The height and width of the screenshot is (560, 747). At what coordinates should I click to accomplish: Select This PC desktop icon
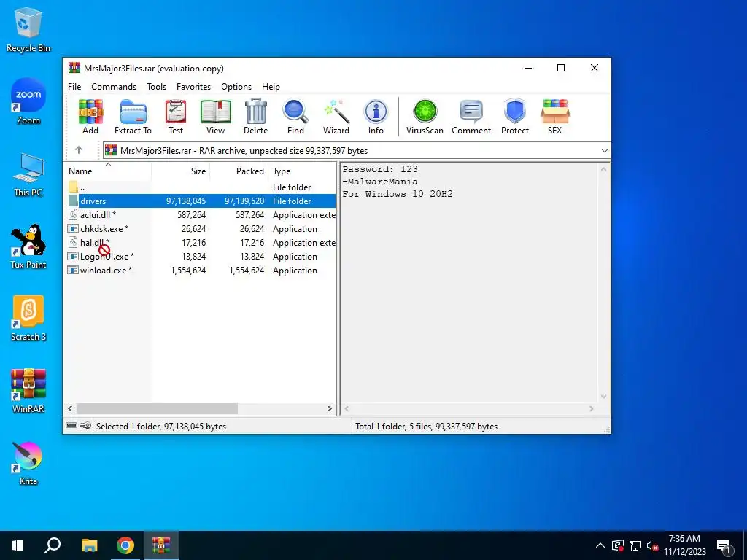coord(28,175)
